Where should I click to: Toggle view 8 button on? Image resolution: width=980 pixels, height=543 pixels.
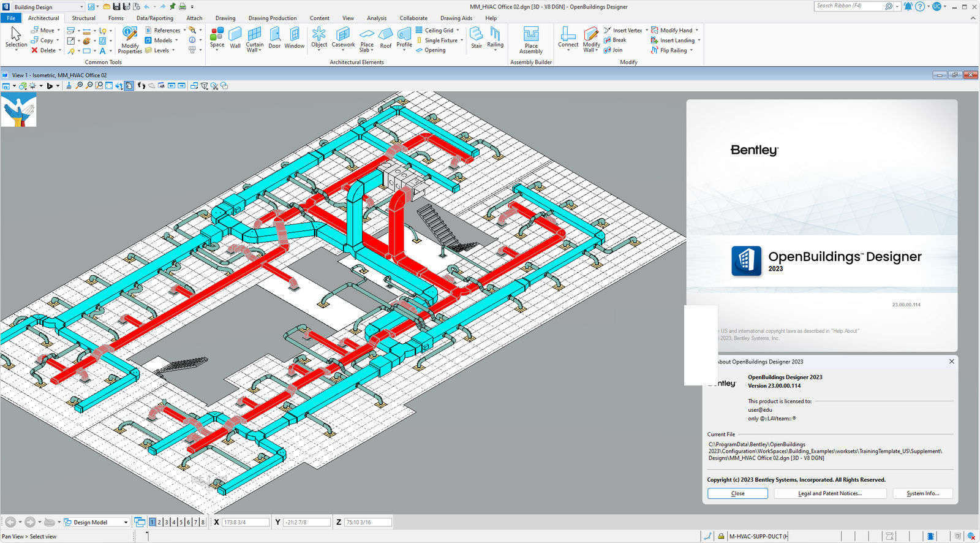point(203,522)
